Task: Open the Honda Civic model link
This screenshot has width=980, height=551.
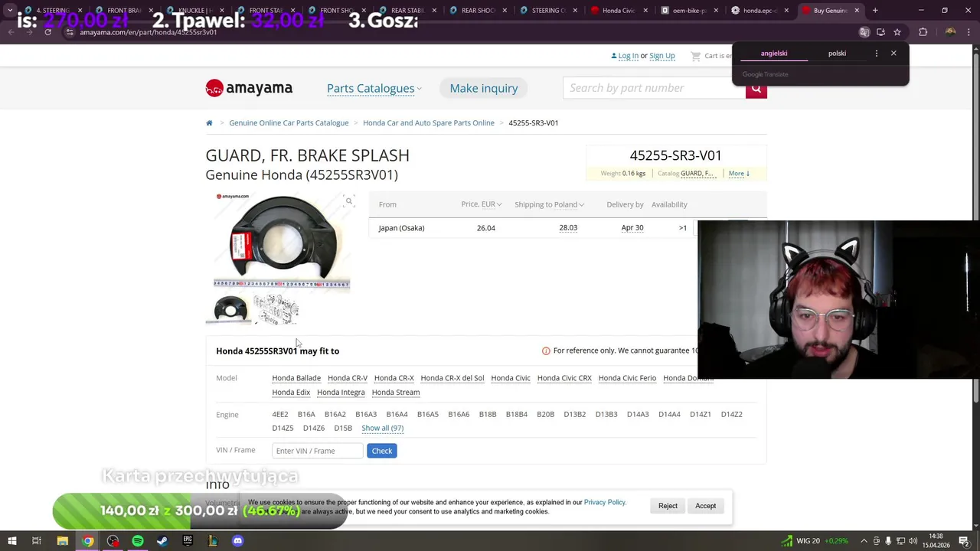Action: 511,378
